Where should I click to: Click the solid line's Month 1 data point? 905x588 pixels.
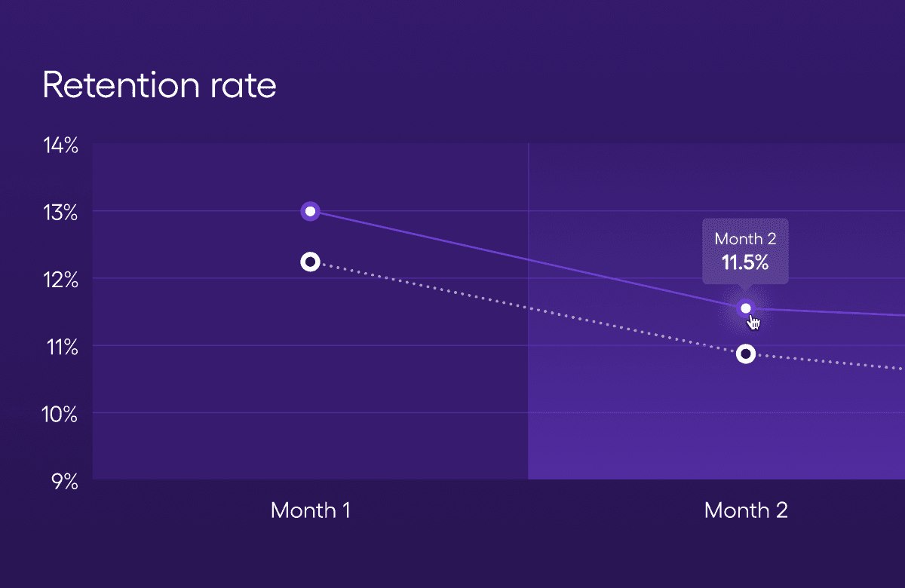pos(310,211)
